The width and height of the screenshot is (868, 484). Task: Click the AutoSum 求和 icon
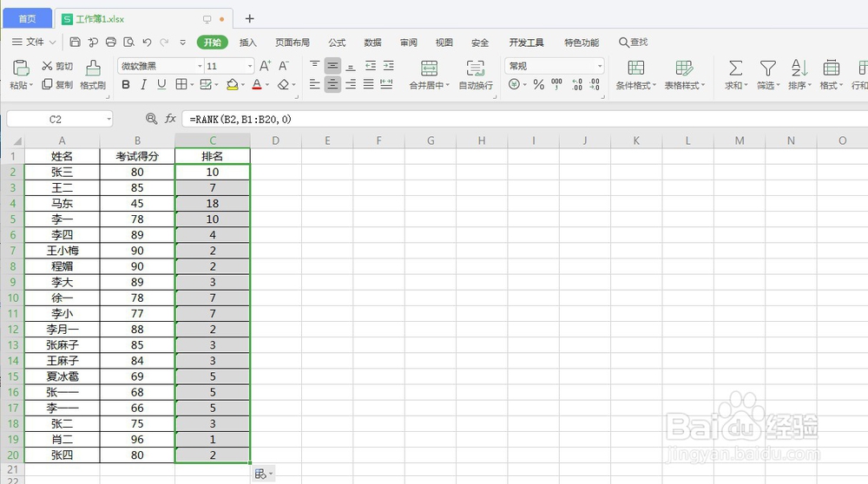point(736,68)
